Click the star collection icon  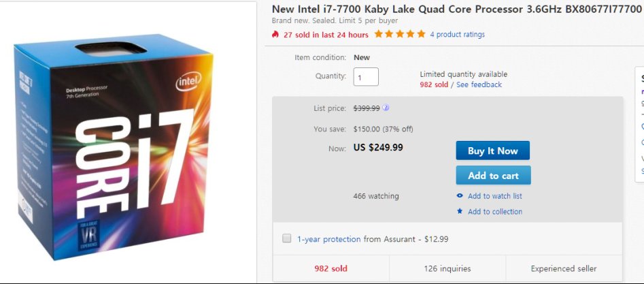coord(460,212)
